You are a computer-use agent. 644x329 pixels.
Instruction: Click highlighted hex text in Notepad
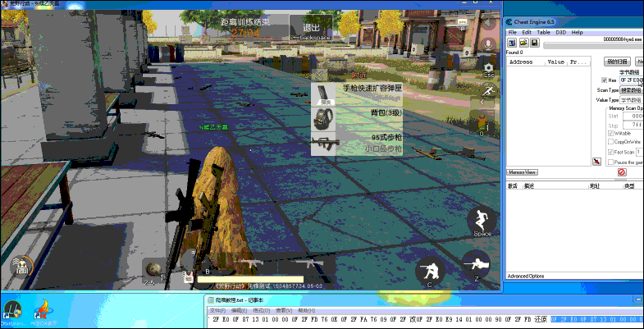(x=596, y=319)
